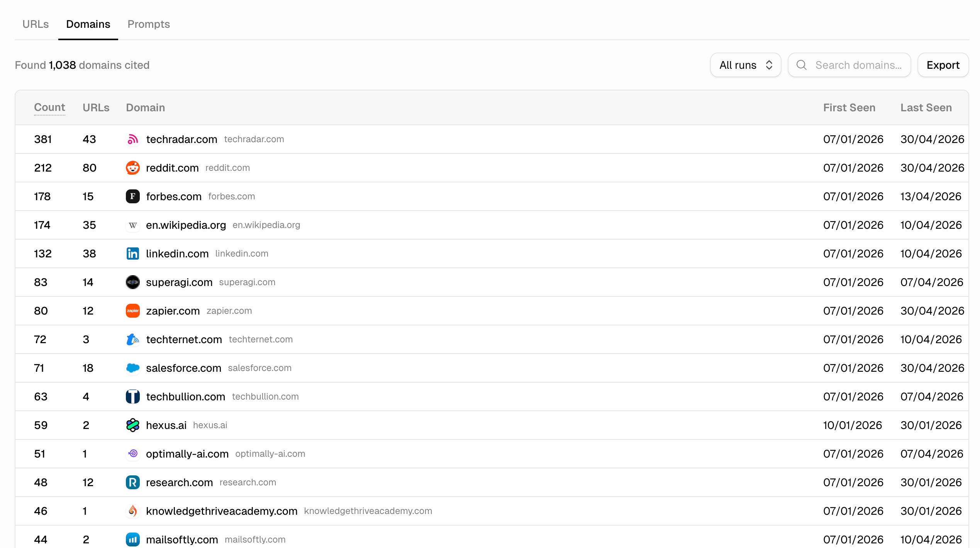Click the mailsoftly.com chart icon
980x548 pixels.
132,539
